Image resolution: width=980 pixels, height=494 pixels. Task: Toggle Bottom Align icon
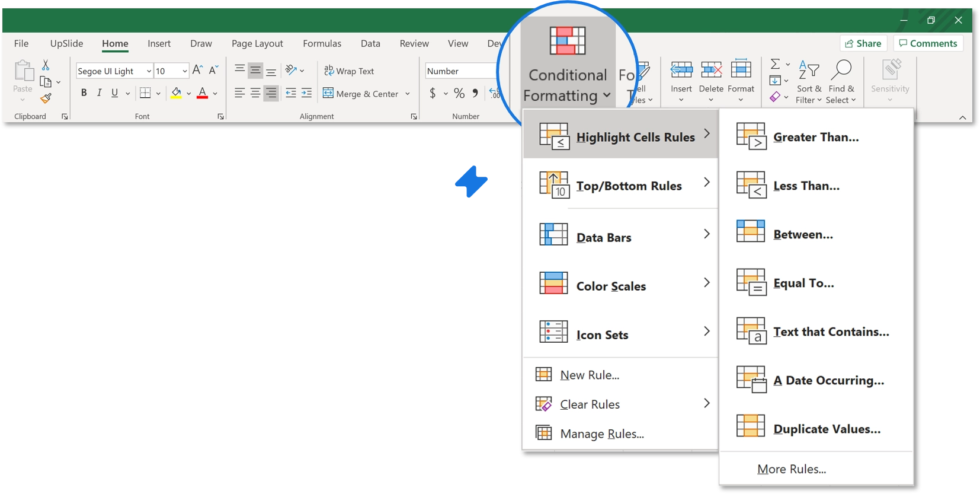(x=271, y=72)
